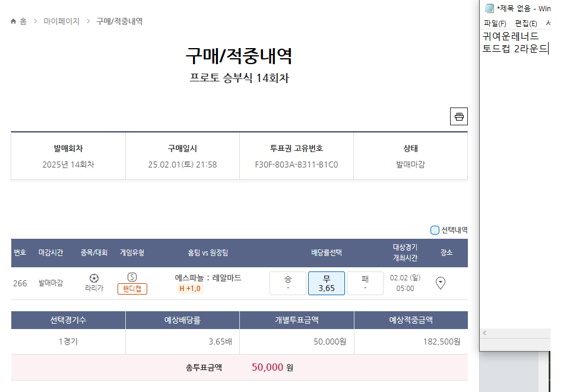Open the 파일(F) menu in Notepad
Screen dimensions: 570x392
495,24
